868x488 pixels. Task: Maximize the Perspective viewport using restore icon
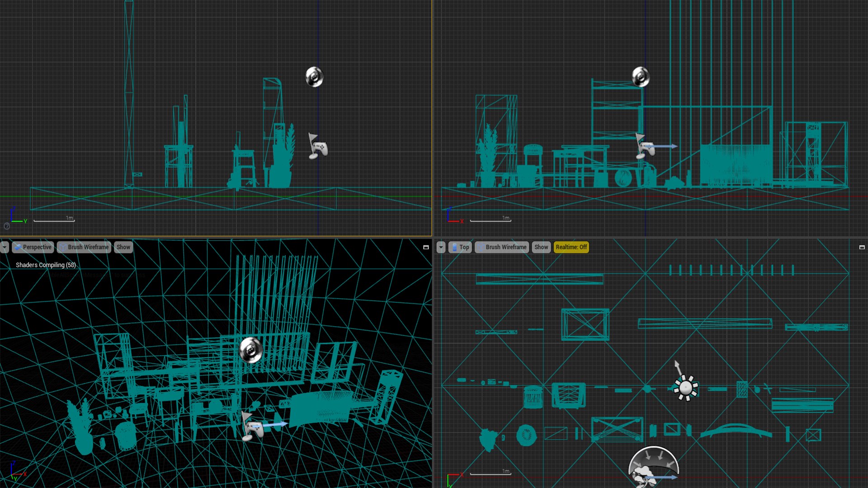[x=426, y=247]
